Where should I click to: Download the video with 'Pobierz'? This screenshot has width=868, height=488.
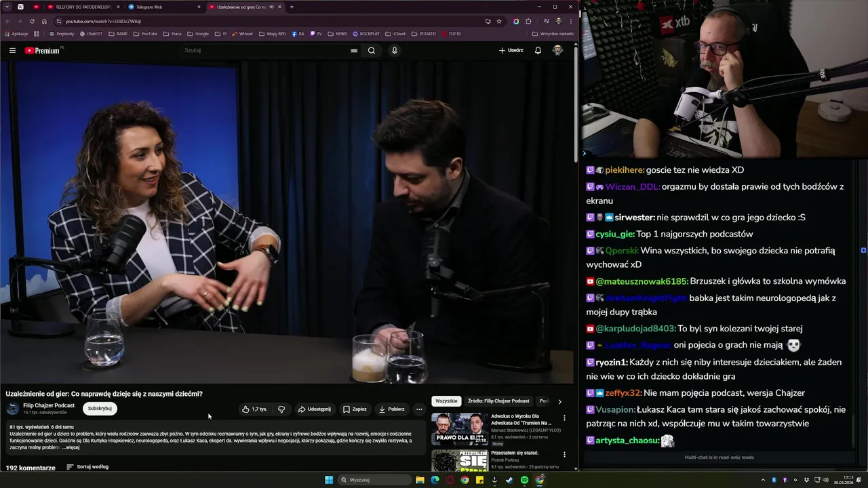coord(392,409)
